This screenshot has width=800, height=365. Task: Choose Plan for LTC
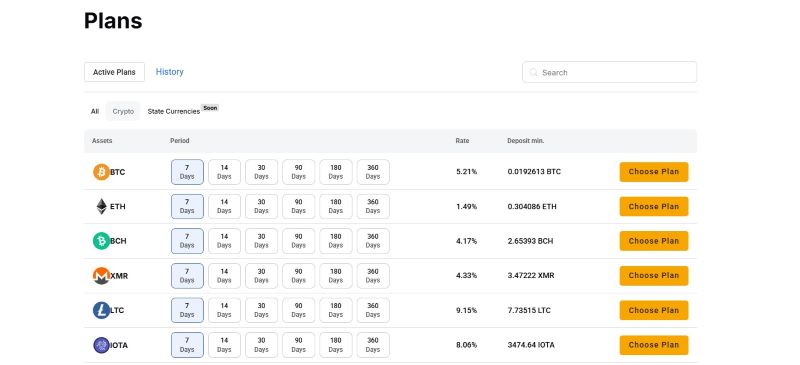(x=654, y=310)
